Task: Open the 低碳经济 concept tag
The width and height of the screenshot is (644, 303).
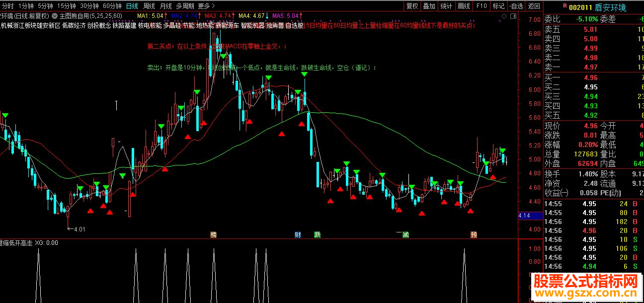Action: 74,25
